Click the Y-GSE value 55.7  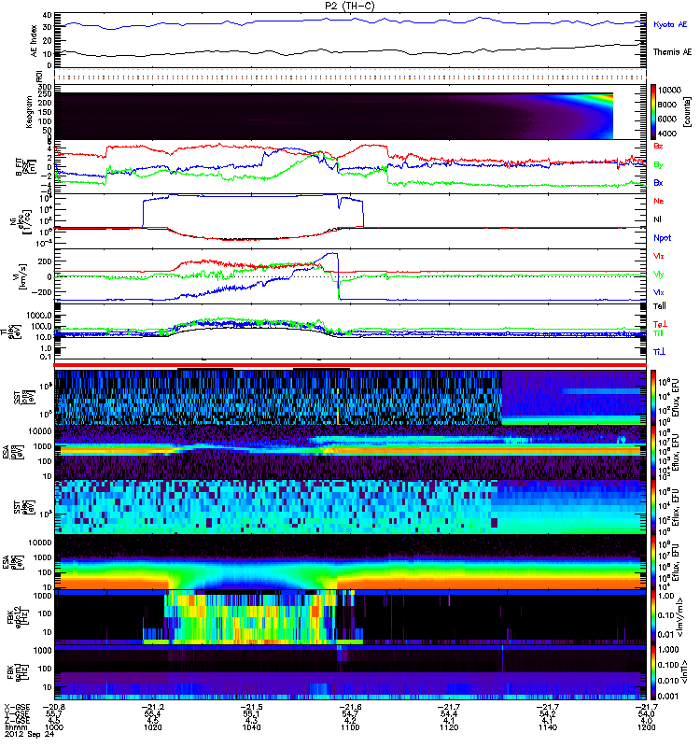pos(54,713)
